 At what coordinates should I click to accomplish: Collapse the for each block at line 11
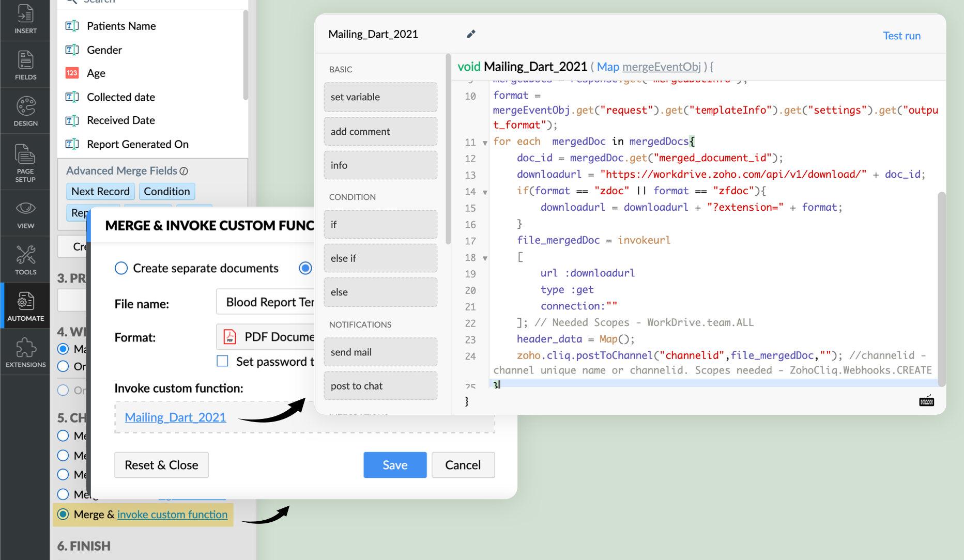(485, 143)
